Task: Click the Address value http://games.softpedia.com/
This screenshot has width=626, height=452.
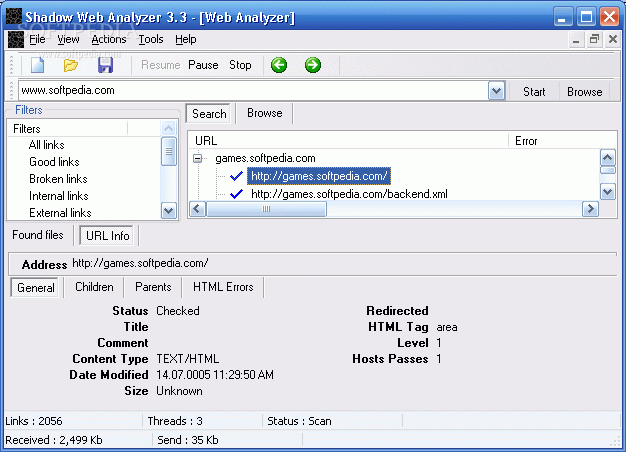Action: (x=140, y=264)
